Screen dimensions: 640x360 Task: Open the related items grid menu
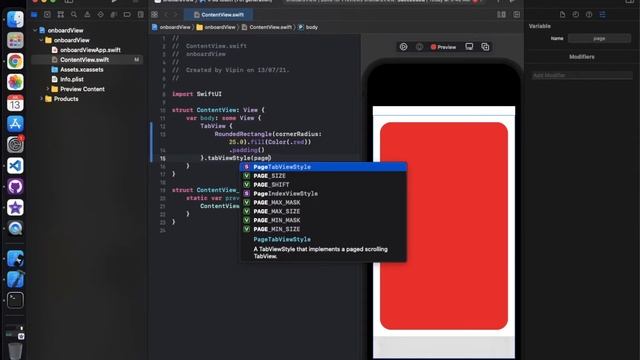[x=155, y=15]
